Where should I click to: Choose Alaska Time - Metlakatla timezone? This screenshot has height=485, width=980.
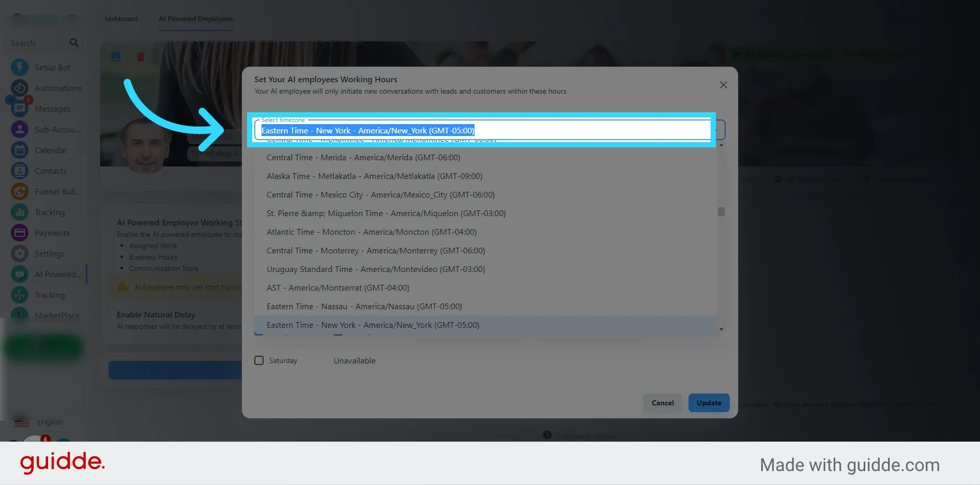point(485,176)
